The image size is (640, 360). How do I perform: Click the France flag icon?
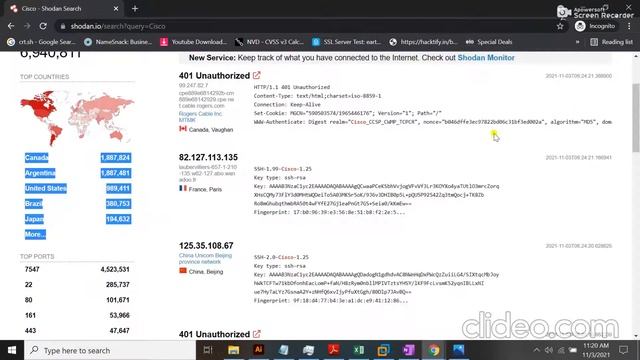click(183, 189)
